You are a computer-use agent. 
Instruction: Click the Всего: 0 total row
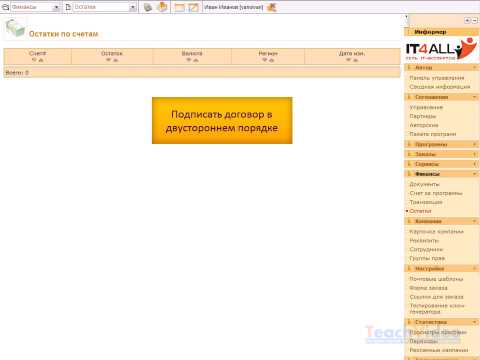pos(202,72)
